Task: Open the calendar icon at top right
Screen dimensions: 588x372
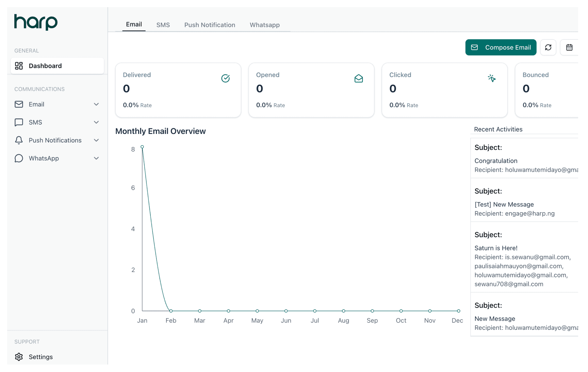Action: pos(569,47)
